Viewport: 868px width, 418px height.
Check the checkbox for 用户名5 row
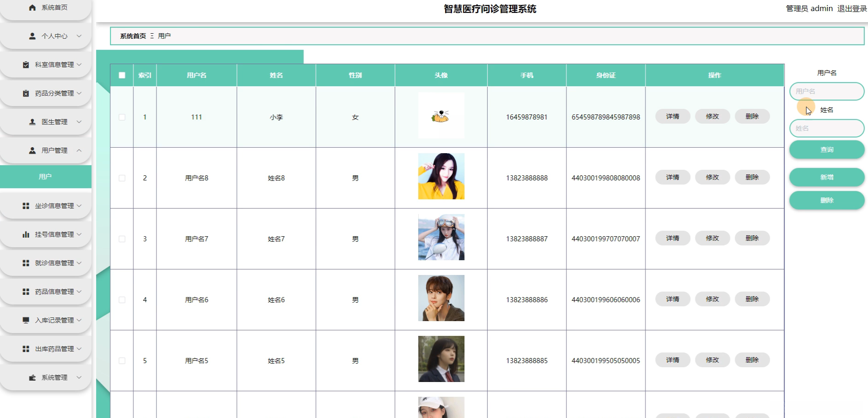(x=122, y=361)
